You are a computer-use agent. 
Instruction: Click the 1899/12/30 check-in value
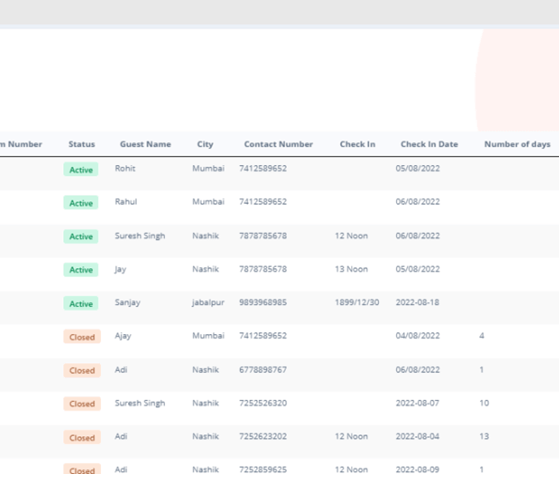(x=357, y=302)
